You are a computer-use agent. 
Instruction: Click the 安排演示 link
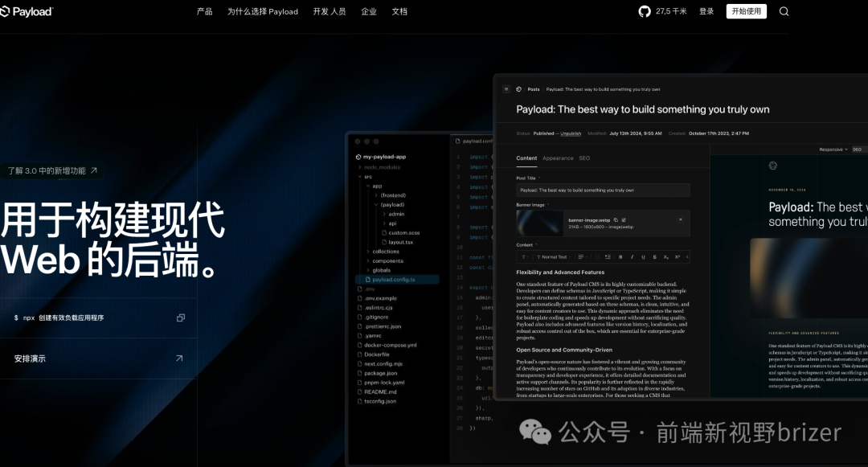(99, 358)
